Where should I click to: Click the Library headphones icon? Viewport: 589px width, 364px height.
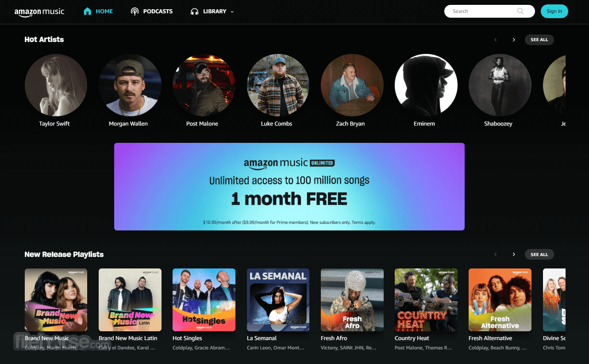194,11
